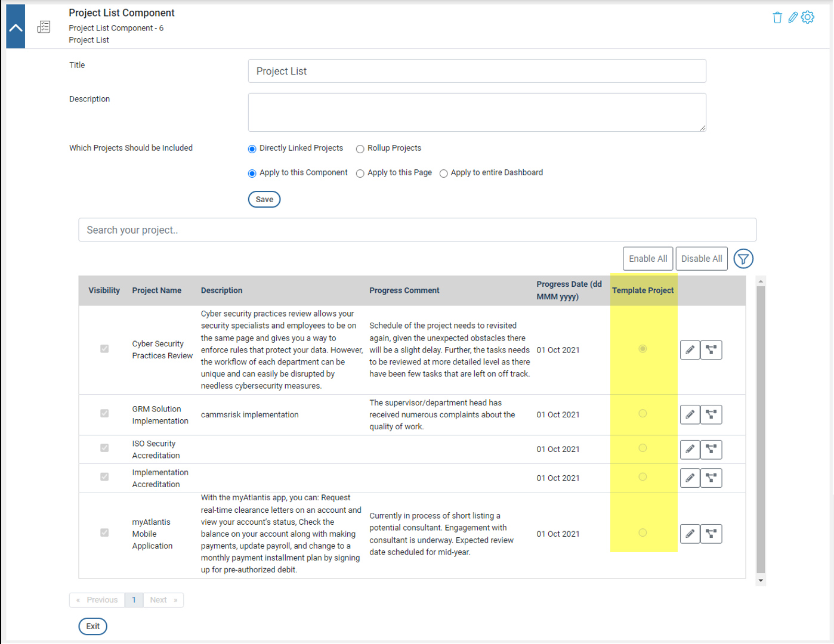Click the Progress Date column header
834x644 pixels.
coord(569,290)
